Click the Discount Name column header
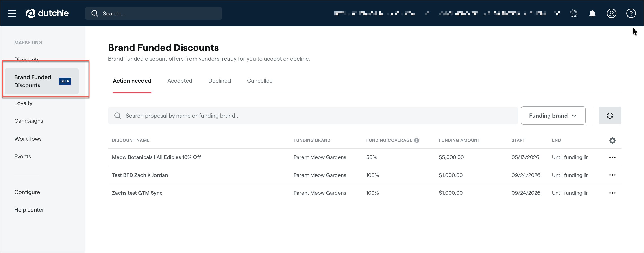The width and height of the screenshot is (644, 253). 131,140
